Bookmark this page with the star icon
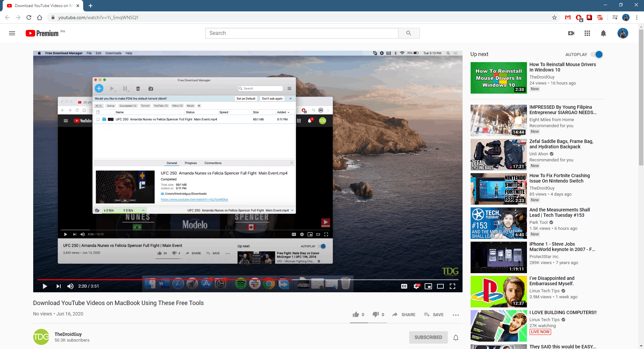The height and width of the screenshot is (349, 644). click(554, 17)
